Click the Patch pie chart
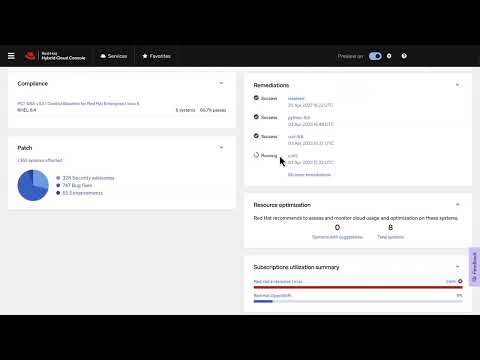The height and width of the screenshot is (360, 480). pyautogui.click(x=33, y=185)
